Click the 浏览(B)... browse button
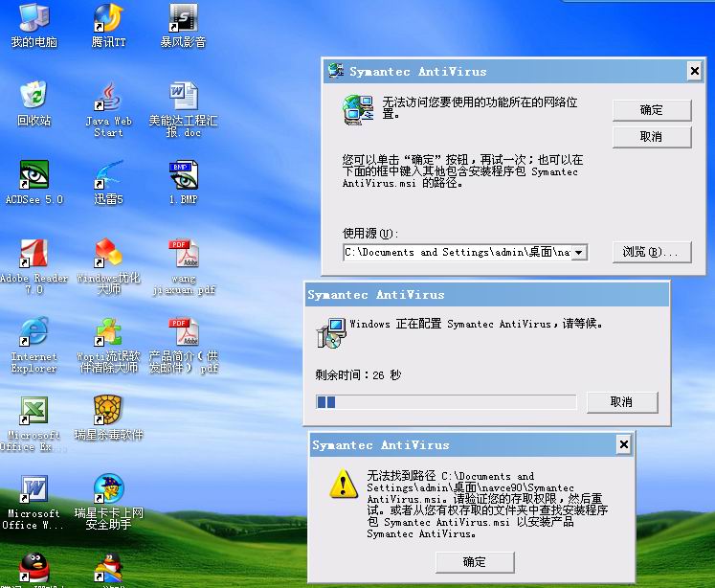 point(652,252)
